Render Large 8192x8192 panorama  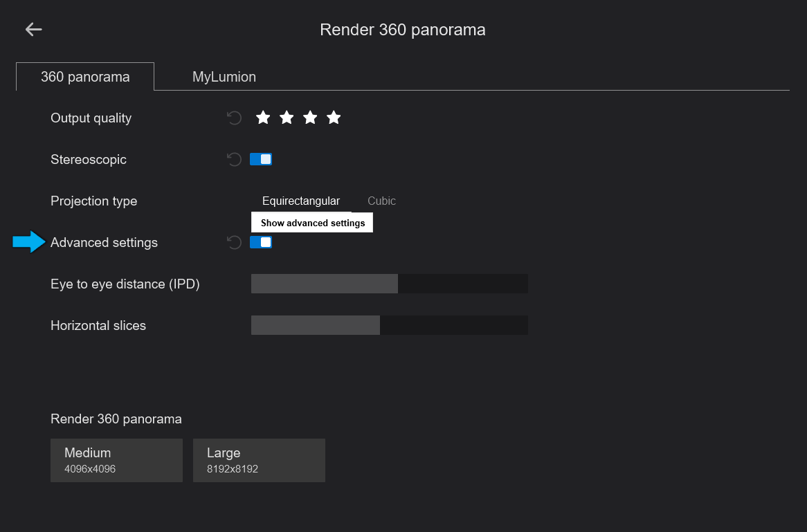point(259,460)
